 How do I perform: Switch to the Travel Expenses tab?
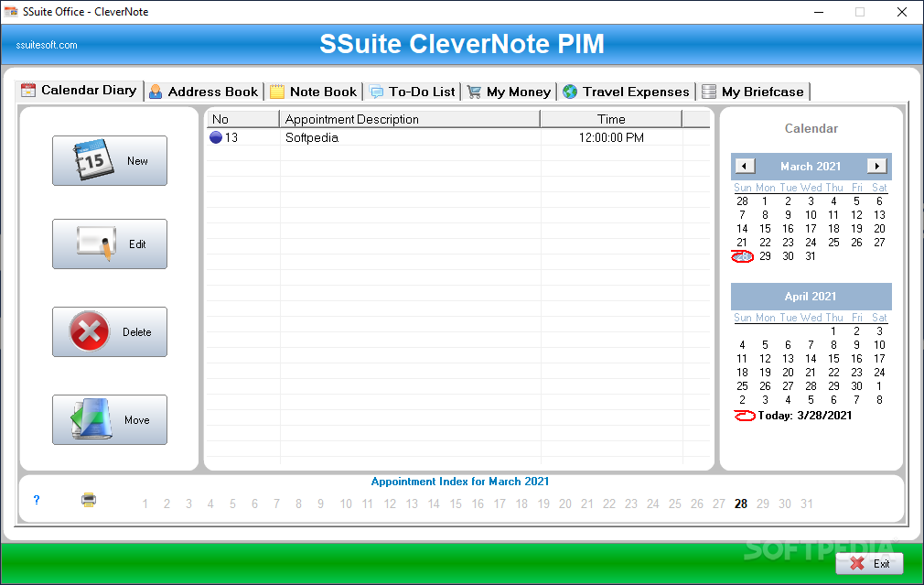tap(626, 92)
